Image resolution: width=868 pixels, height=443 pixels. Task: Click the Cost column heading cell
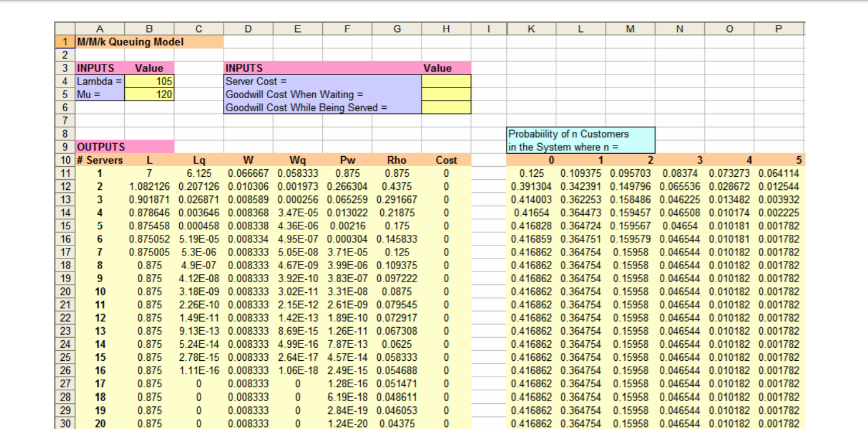(446, 160)
